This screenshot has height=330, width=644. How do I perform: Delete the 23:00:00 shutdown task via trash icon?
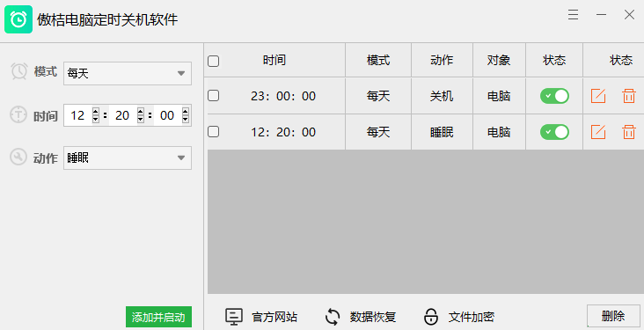[x=629, y=96]
